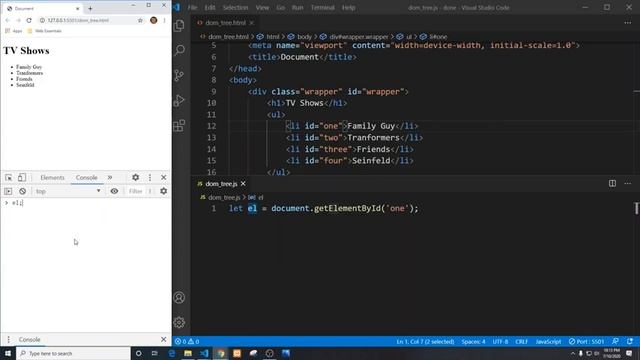Open the File menu in VS Code
Screen dimensions: 640x360
pyautogui.click(x=192, y=8)
